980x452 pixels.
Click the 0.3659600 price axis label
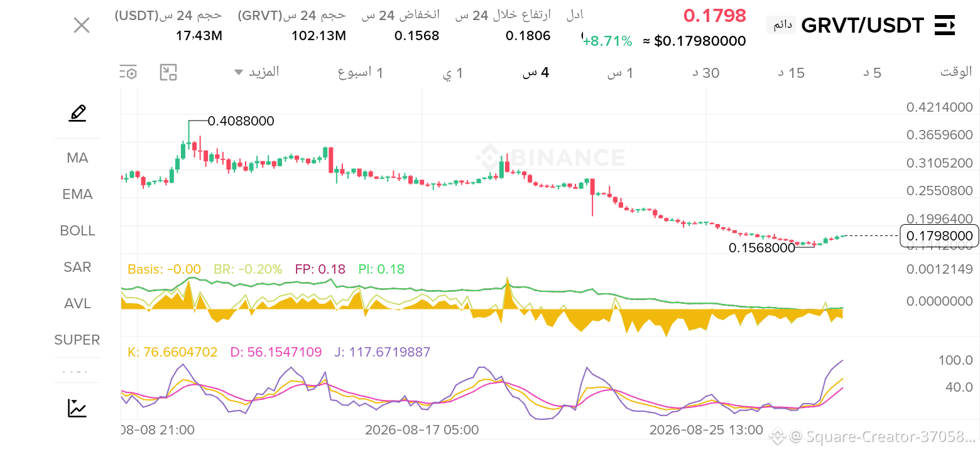coord(939,135)
